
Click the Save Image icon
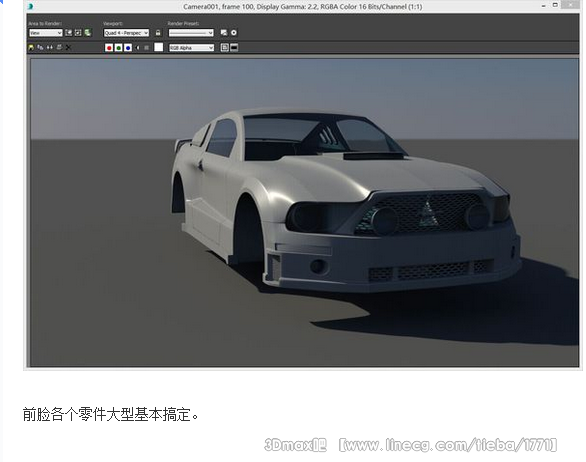tap(31, 47)
